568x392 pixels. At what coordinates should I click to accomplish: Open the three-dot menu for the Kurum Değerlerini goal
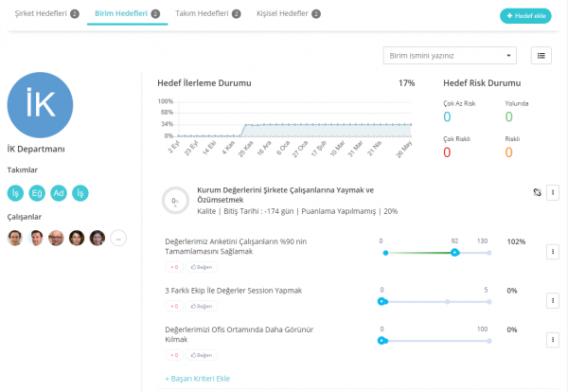[553, 192]
